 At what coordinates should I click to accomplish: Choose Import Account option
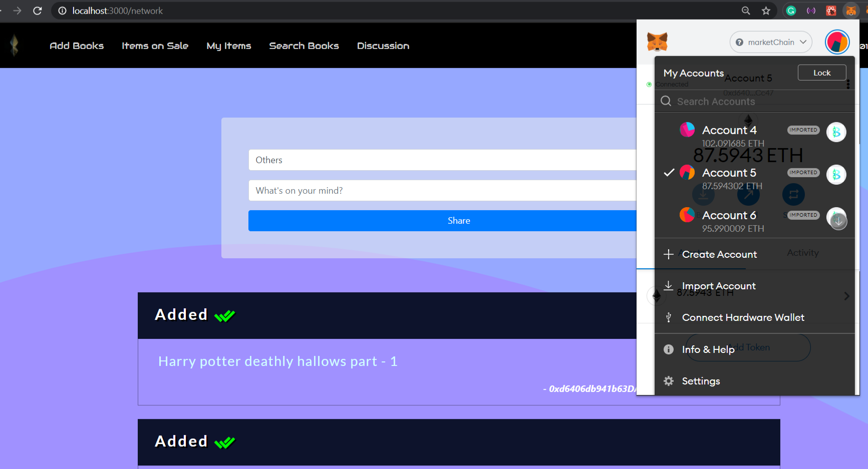coord(754,286)
